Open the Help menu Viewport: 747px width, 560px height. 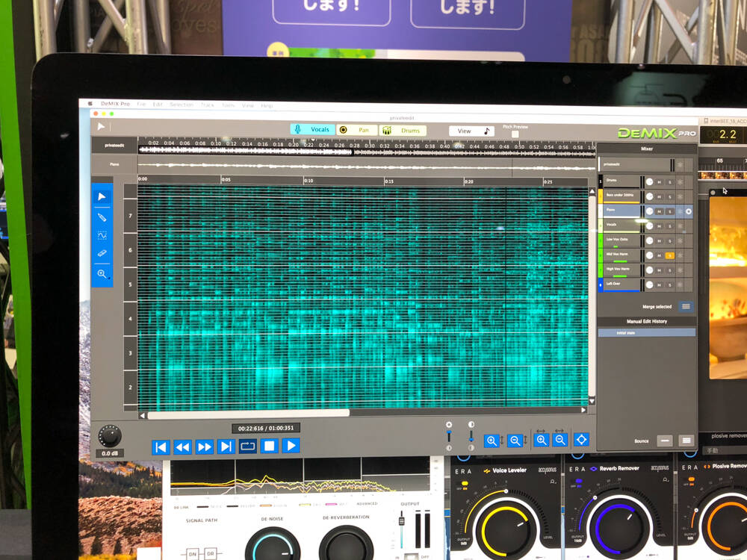coord(267,106)
